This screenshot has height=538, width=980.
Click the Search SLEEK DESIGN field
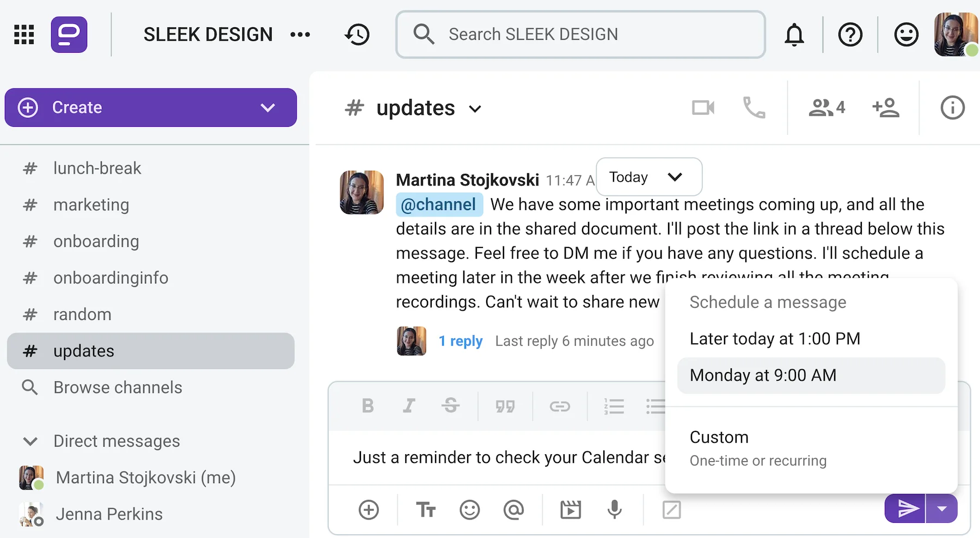pos(580,35)
